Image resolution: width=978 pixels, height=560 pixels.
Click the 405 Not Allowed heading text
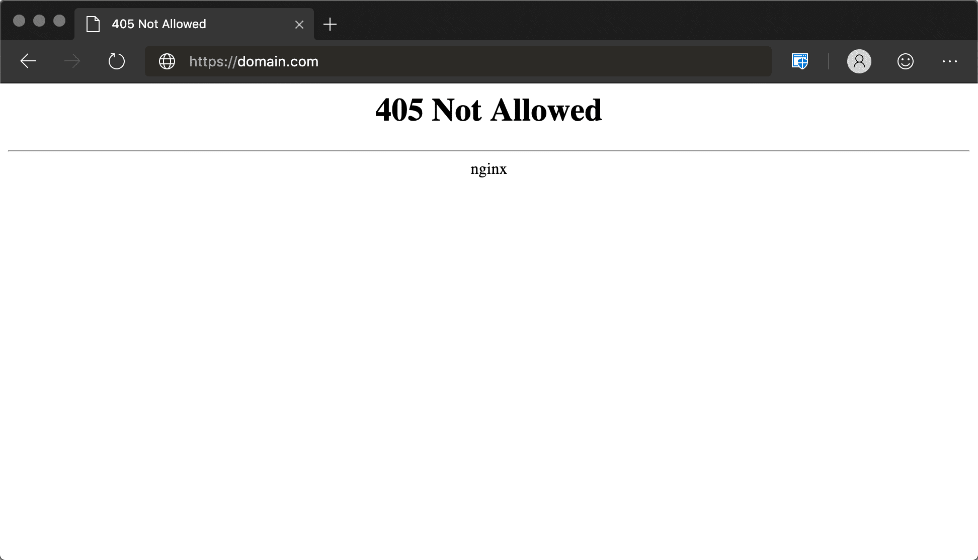tap(489, 110)
